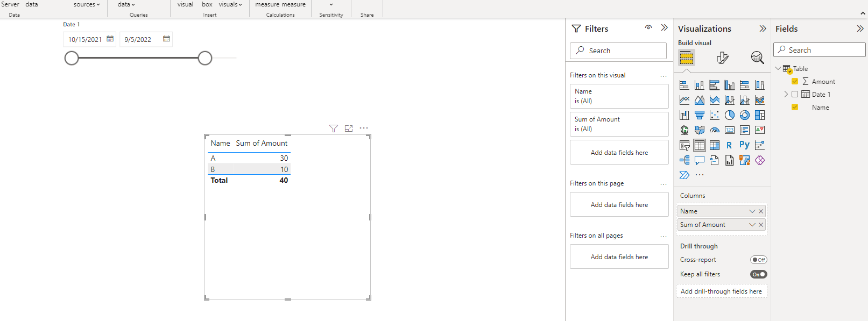Select the Funnel chart visual
868x321 pixels.
[x=699, y=115]
